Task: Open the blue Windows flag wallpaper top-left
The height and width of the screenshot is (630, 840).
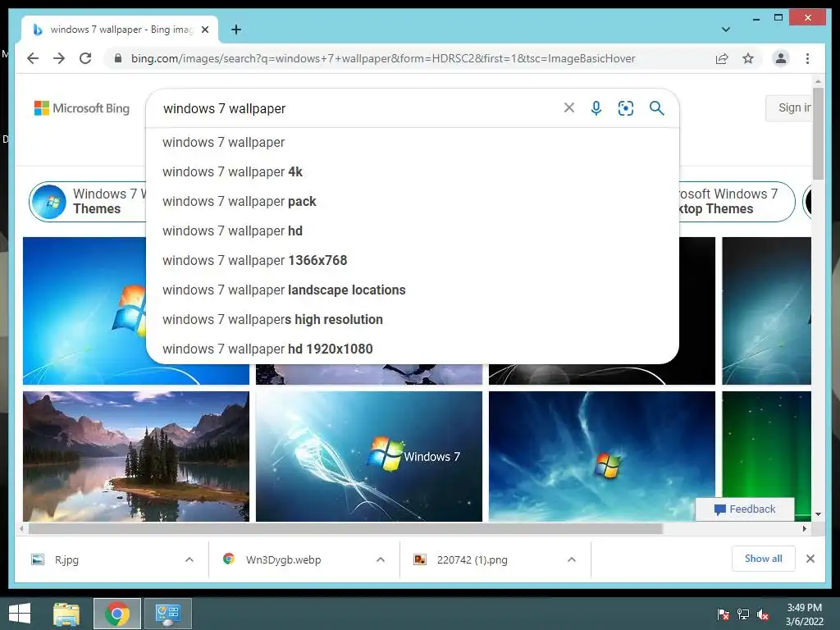Action: click(84, 311)
